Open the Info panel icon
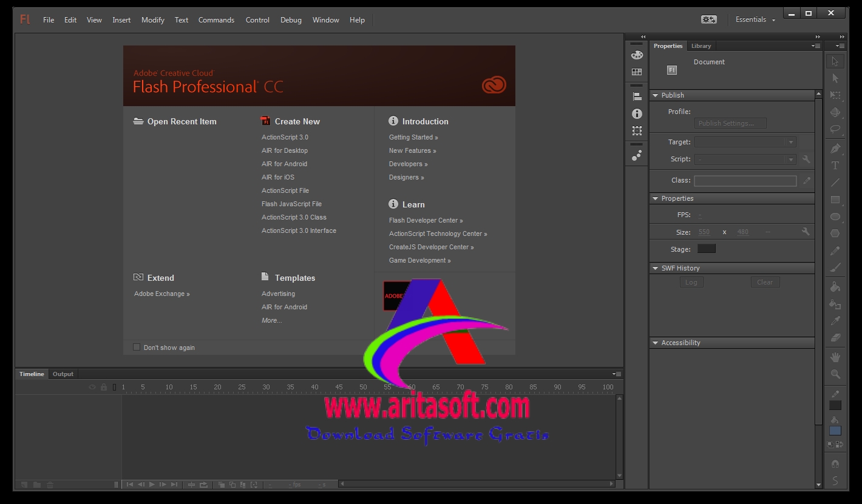Screen dimensions: 862x504 pyautogui.click(x=637, y=113)
